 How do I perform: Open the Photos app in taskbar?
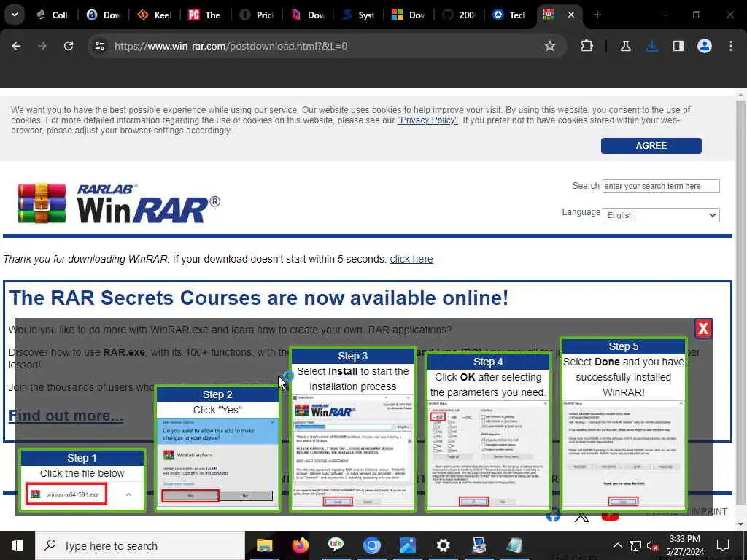tap(407, 545)
